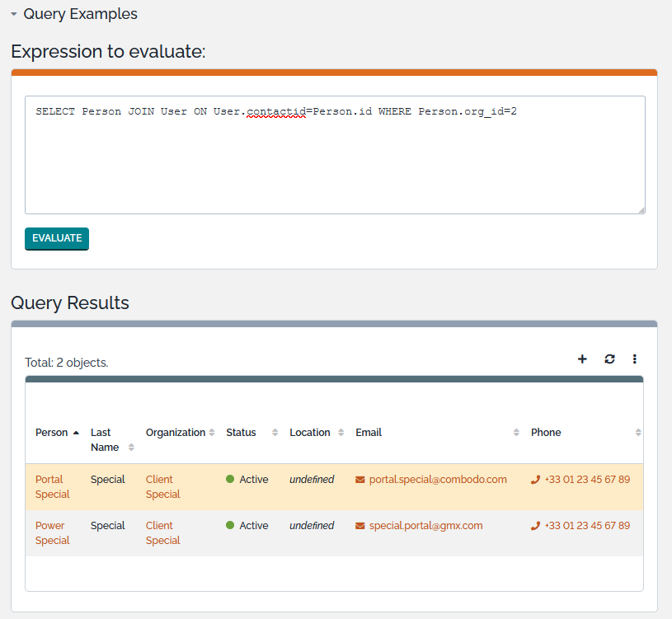The image size is (672, 619).
Task: Toggle sorting on the Organization column
Action: [211, 432]
